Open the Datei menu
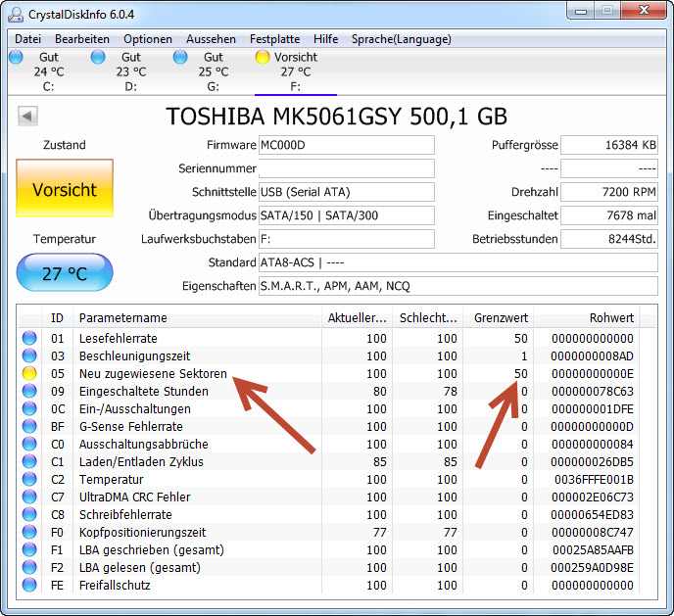Screen dimensions: 674x616 point(28,39)
